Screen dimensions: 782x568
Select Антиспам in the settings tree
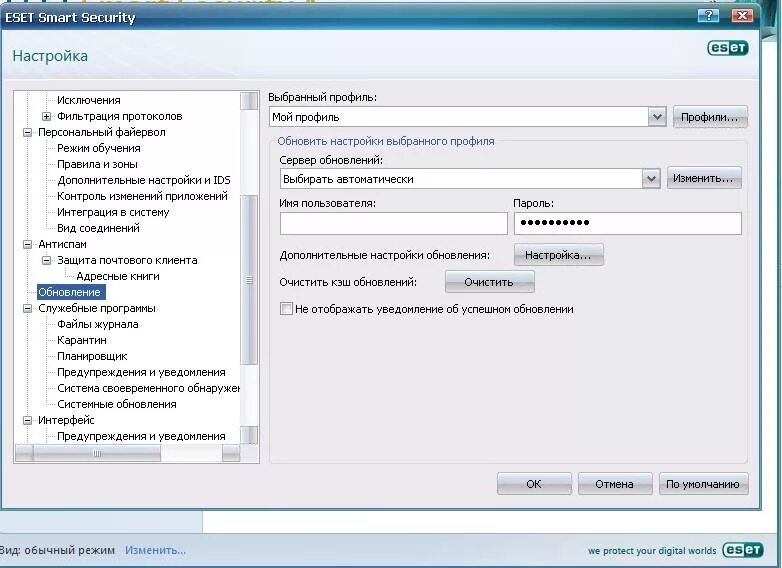62,244
